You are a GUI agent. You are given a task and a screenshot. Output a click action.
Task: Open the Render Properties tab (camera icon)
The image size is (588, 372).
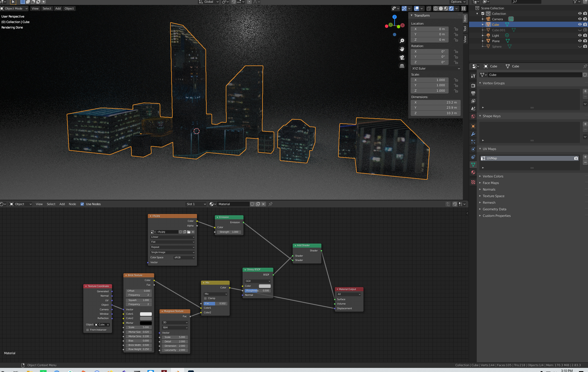point(473,85)
